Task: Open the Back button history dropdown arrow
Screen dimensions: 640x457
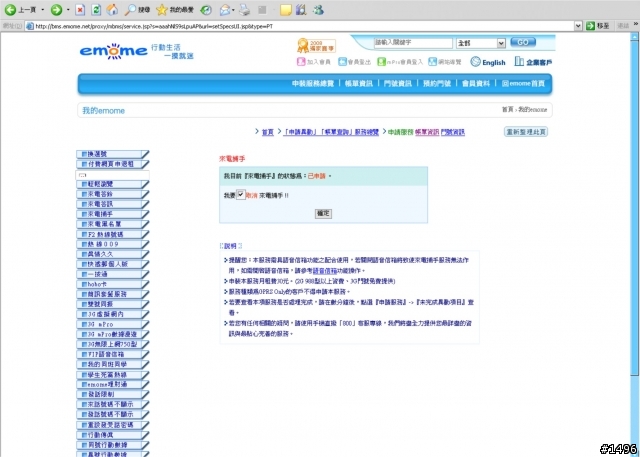Action: (42, 10)
